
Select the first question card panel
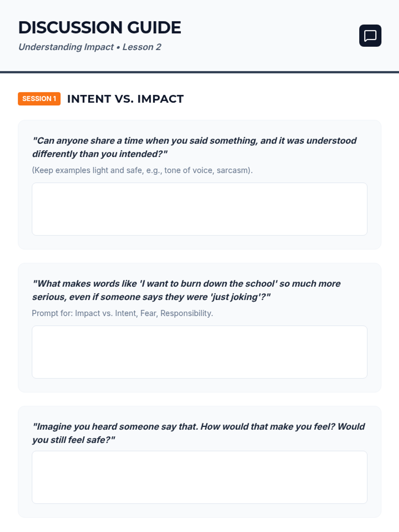[x=199, y=185]
